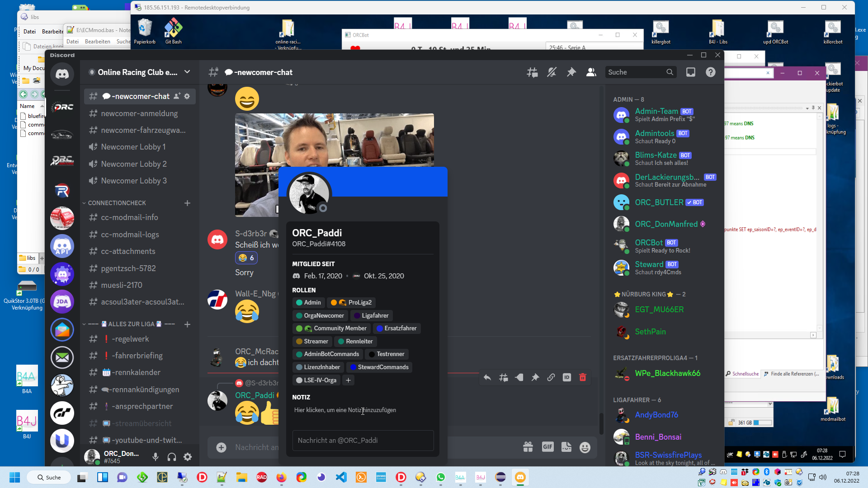Image resolution: width=868 pixels, height=488 pixels.
Task: Open the Inbox icon in header
Action: tap(691, 72)
